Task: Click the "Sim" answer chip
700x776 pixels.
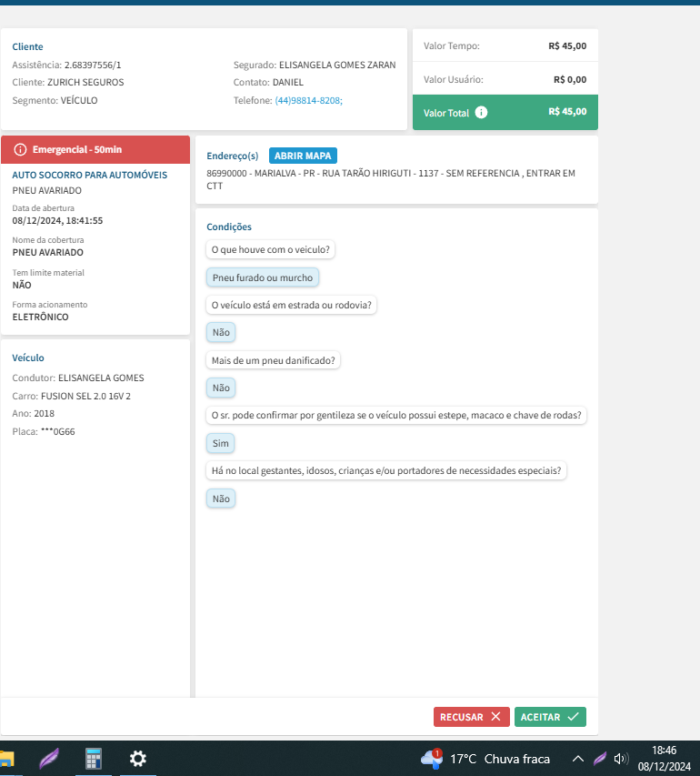Action: point(221,443)
